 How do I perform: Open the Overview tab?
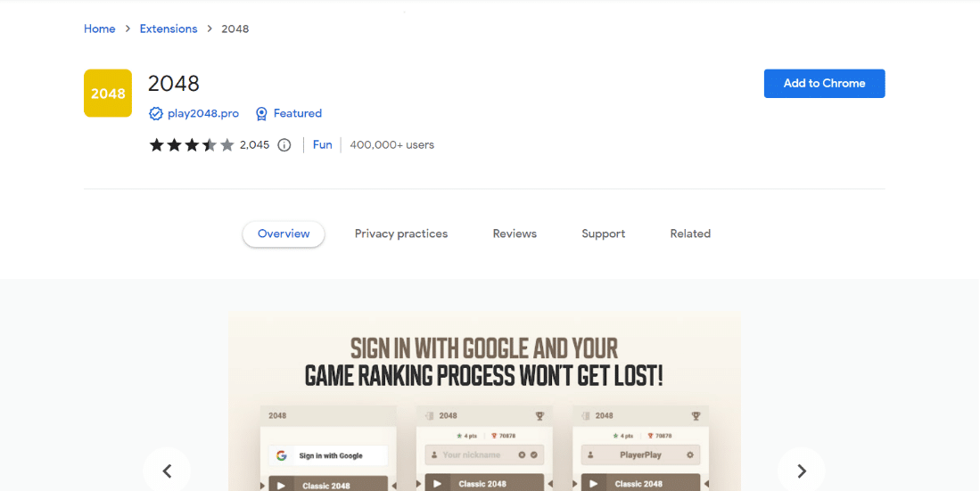284,233
